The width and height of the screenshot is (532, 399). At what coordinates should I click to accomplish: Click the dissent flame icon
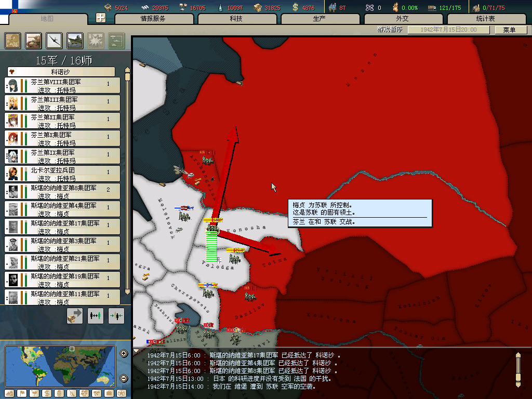pyautogui.click(x=395, y=7)
